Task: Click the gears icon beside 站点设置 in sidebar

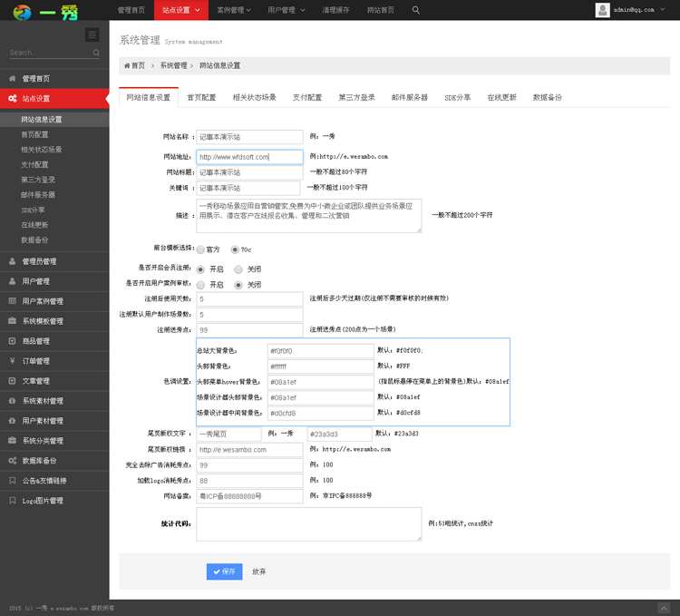Action: click(12, 99)
